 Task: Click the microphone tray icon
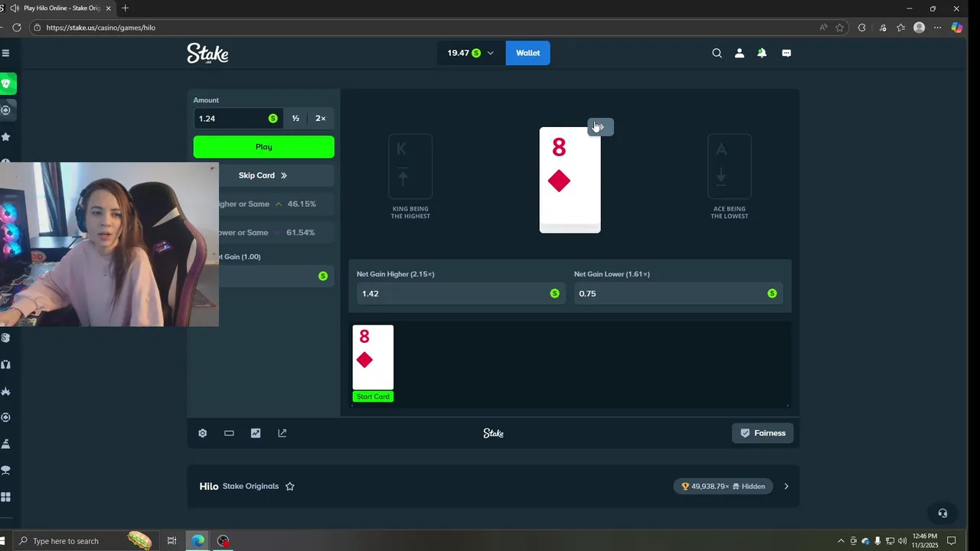(877, 541)
